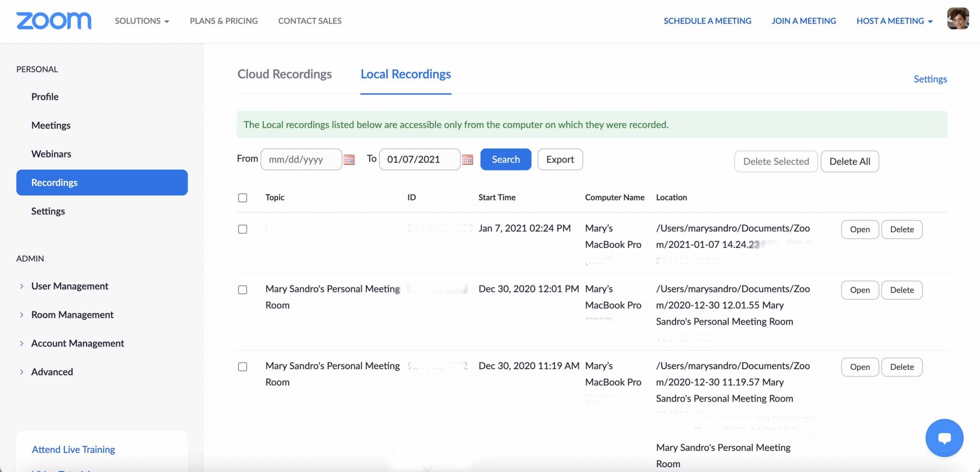Open Webinars in the sidebar

tap(51, 154)
